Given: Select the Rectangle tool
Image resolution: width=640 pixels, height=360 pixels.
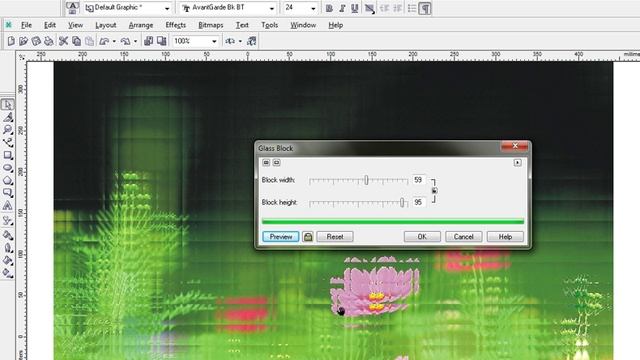Looking at the screenshot, I should [x=7, y=155].
